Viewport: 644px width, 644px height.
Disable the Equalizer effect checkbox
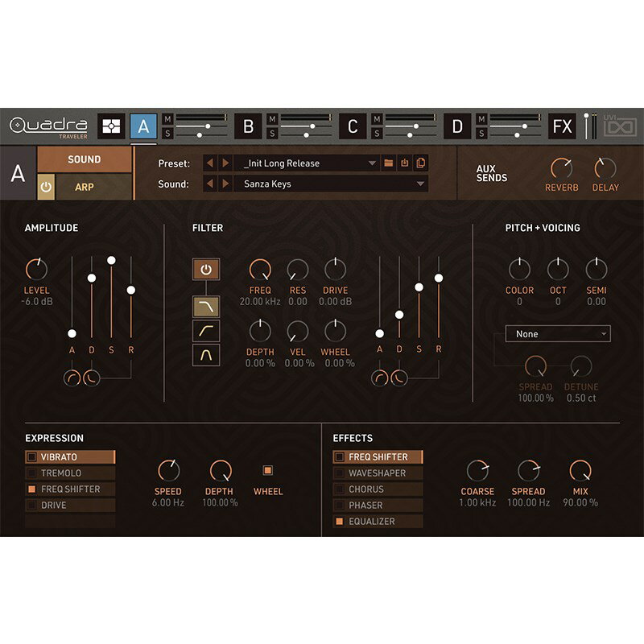pyautogui.click(x=339, y=522)
